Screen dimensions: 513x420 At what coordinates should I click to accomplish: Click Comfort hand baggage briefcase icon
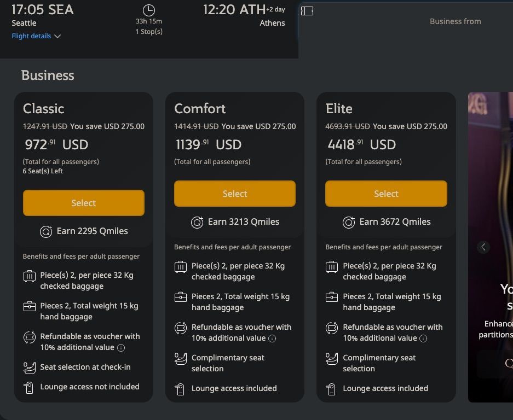[181, 297]
